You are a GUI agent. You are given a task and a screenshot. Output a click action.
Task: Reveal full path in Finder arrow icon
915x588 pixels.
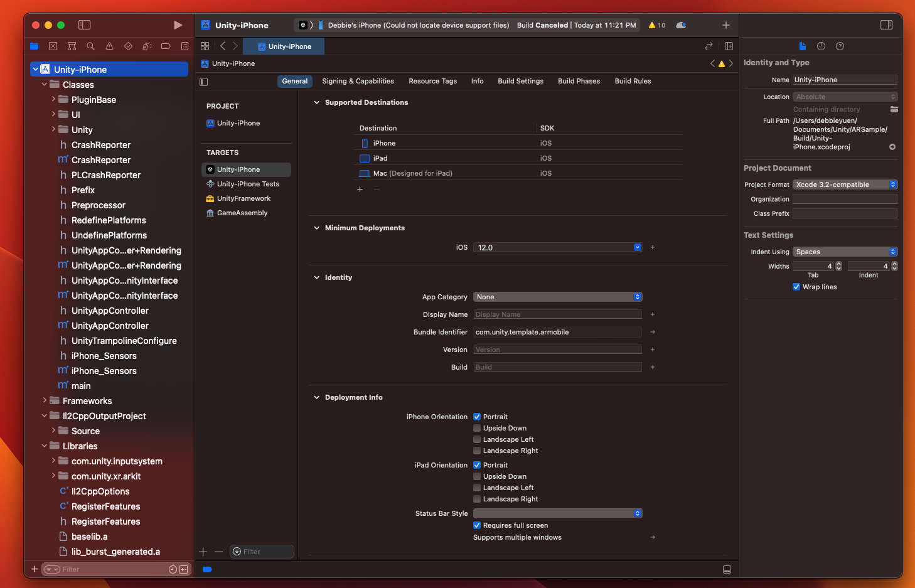892,147
